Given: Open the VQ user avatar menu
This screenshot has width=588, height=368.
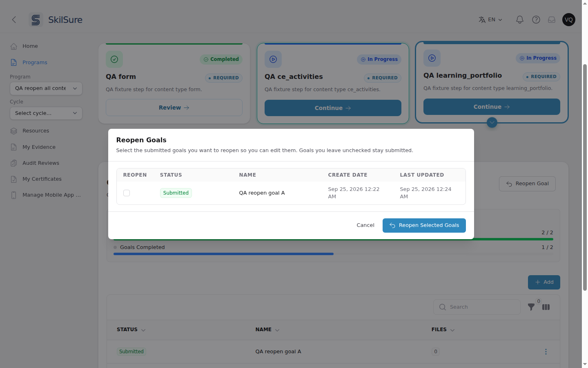Looking at the screenshot, I should click(x=569, y=20).
